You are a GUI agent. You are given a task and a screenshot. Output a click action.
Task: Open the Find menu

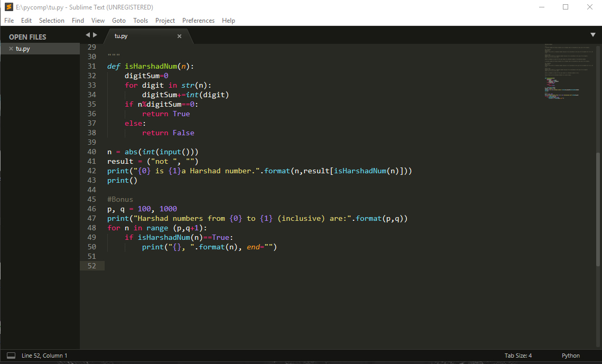click(x=78, y=20)
